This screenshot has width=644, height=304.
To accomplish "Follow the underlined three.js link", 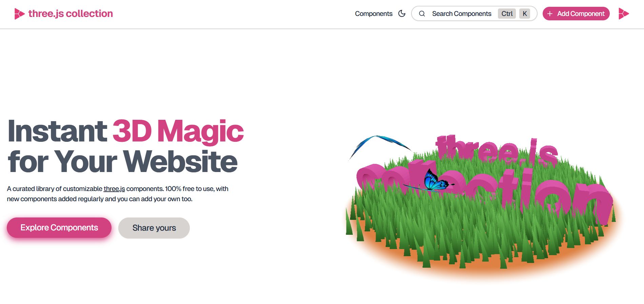I will (114, 189).
